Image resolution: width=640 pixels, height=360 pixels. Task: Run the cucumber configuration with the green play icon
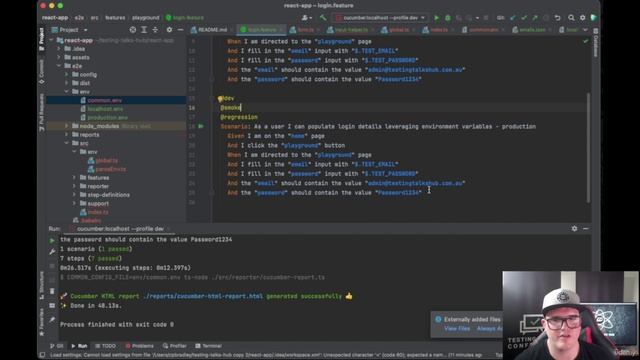click(436, 18)
